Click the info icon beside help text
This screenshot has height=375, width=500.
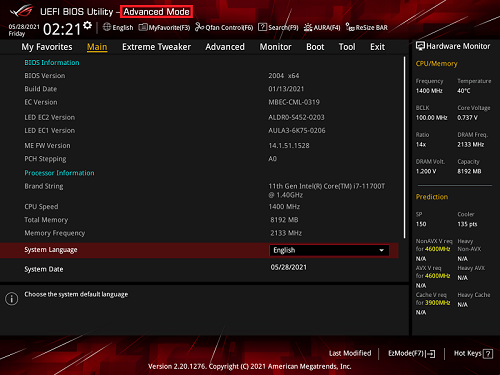click(12, 299)
